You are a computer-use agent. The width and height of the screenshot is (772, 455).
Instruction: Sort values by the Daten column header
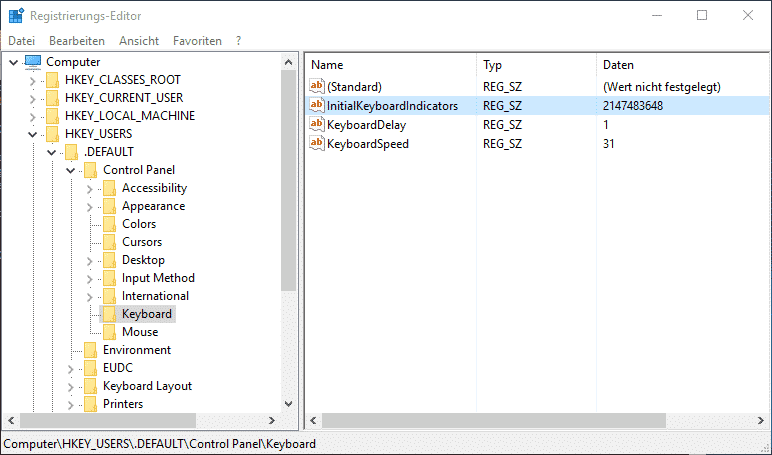pos(682,65)
